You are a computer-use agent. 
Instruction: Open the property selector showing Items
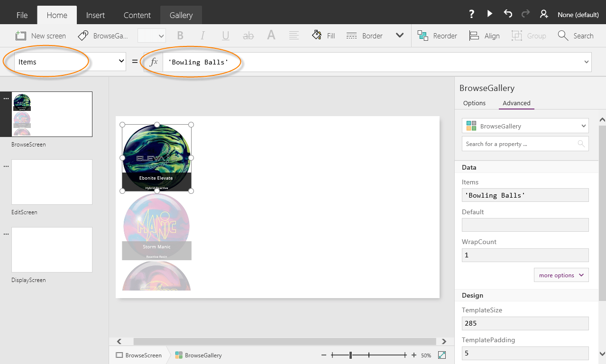(x=69, y=62)
